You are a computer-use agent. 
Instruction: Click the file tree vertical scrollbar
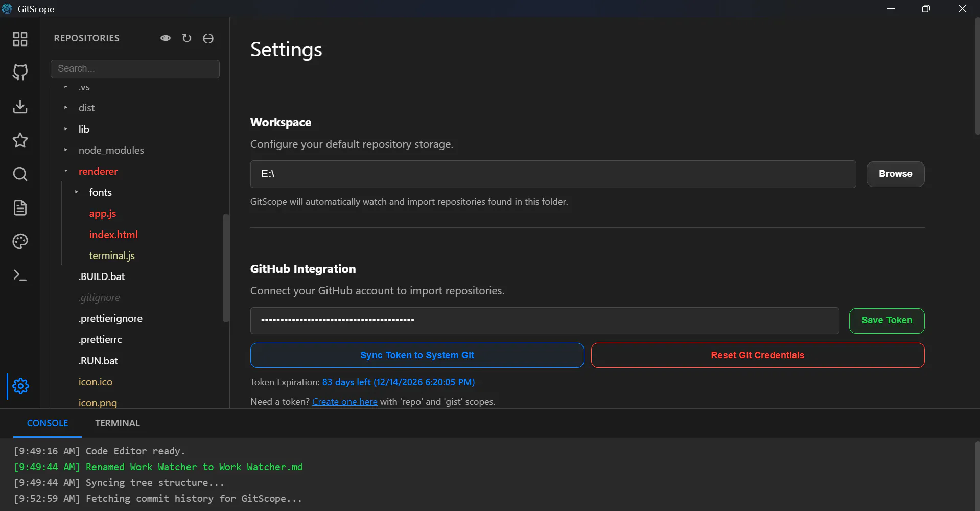(x=226, y=268)
